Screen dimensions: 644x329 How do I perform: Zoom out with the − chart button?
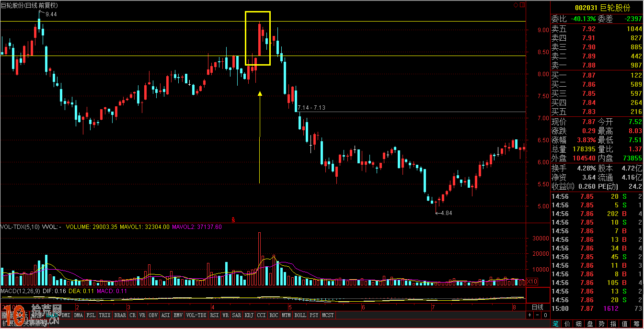[537, 315]
